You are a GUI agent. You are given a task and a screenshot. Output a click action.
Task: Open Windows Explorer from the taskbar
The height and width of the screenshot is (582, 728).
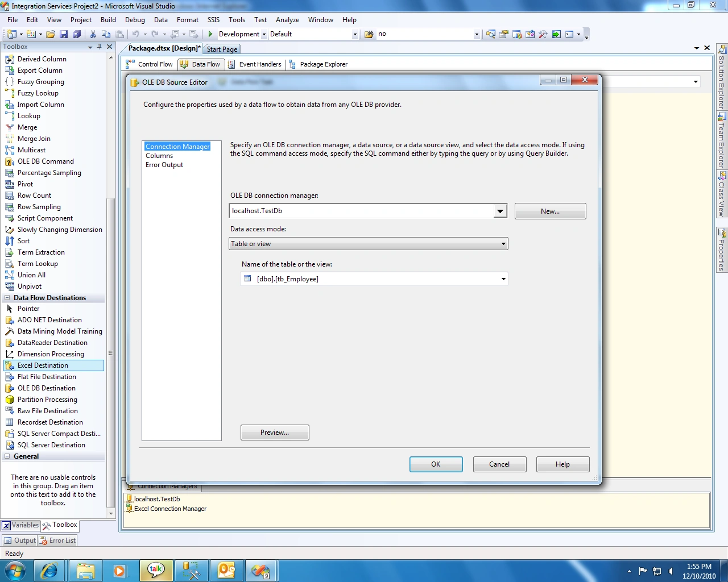pyautogui.click(x=85, y=571)
